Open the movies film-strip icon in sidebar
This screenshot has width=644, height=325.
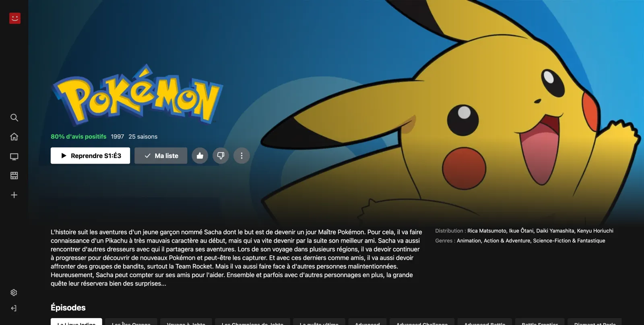(x=14, y=175)
